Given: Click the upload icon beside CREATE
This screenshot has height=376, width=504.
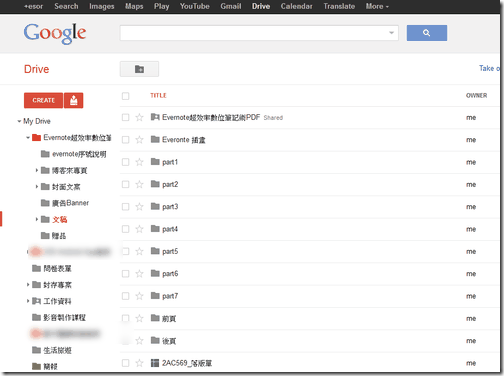Looking at the screenshot, I should pyautogui.click(x=74, y=100).
